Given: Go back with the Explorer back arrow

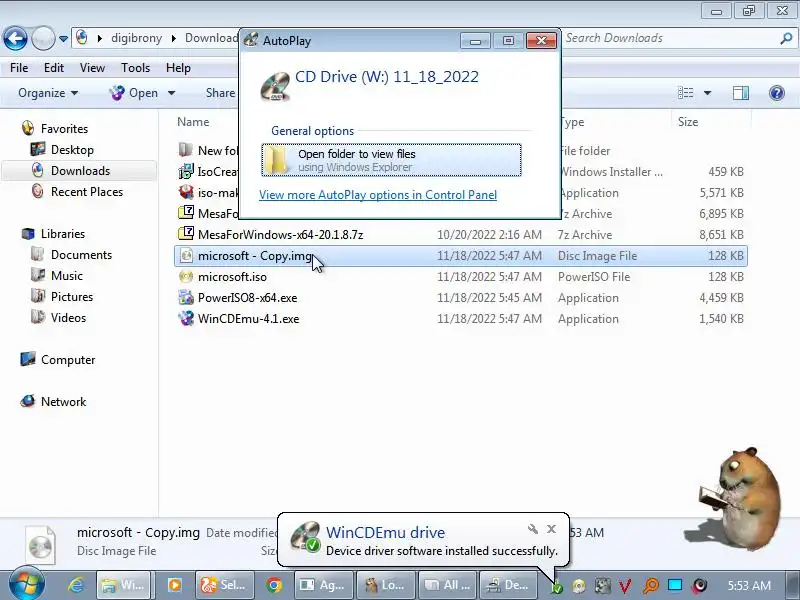Looking at the screenshot, I should coord(15,38).
